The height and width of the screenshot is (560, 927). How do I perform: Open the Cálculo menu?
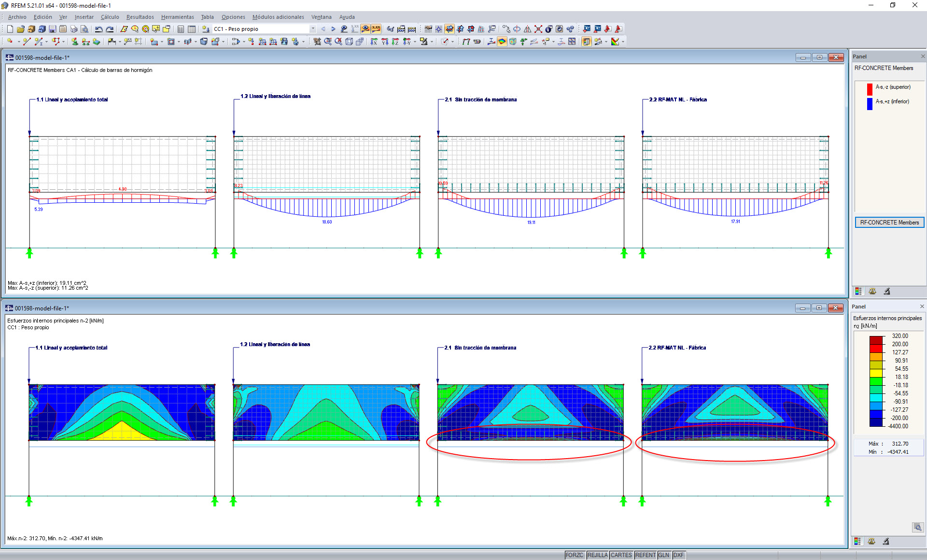coord(110,17)
